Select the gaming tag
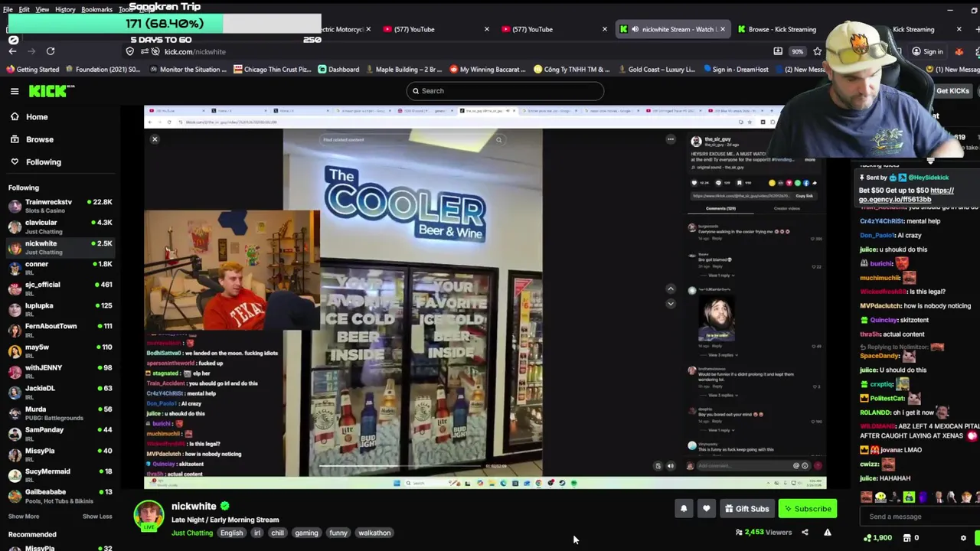Screen dimensions: 980x551 click(x=306, y=533)
